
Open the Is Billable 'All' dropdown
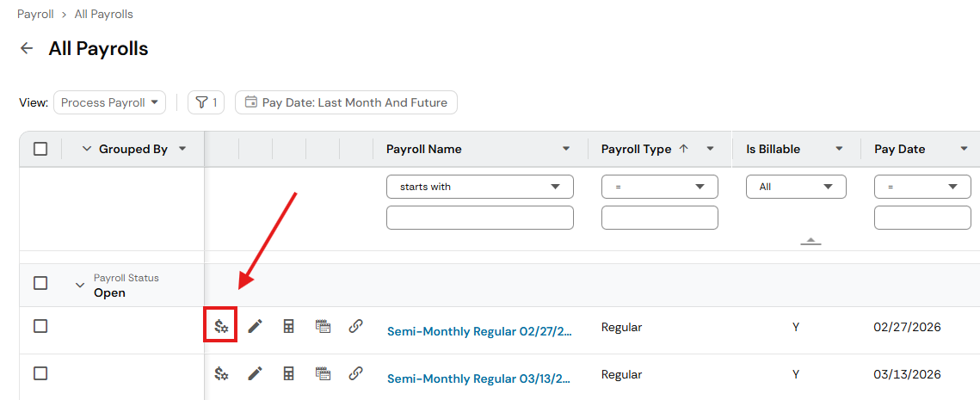796,187
